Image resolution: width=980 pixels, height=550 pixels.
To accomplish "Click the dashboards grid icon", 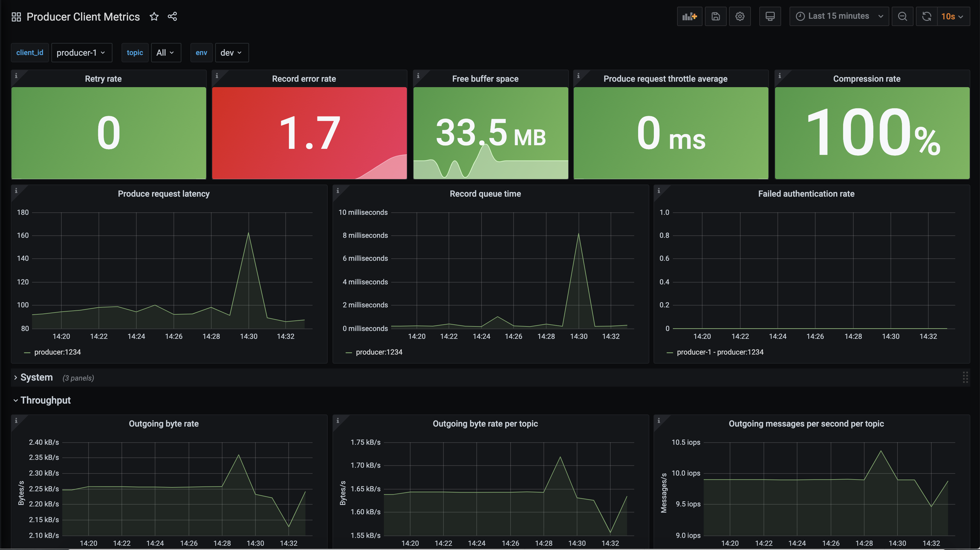I will pos(16,17).
